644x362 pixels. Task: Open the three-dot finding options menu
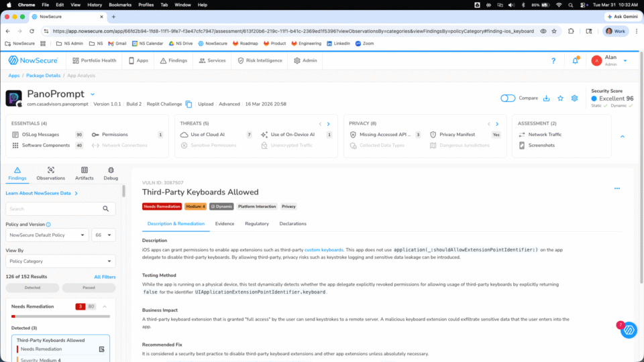617,188
